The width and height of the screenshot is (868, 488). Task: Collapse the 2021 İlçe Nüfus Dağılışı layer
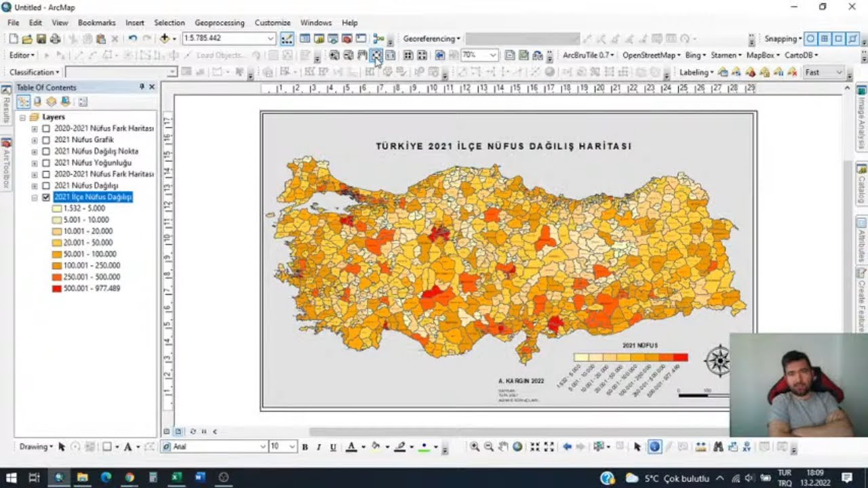(35, 197)
